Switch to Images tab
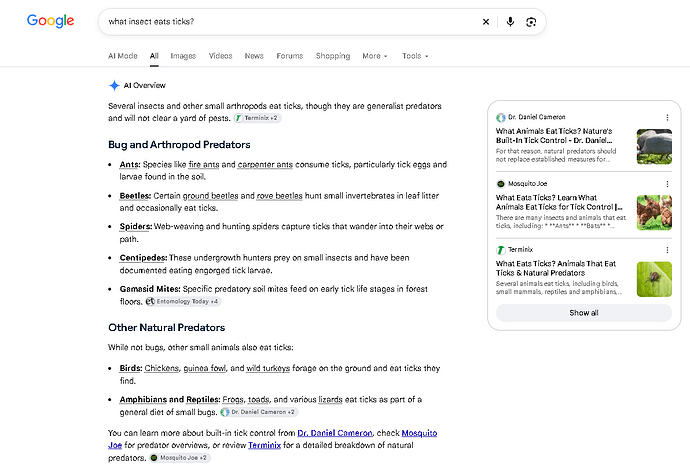The height and width of the screenshot is (470, 690). pos(183,56)
